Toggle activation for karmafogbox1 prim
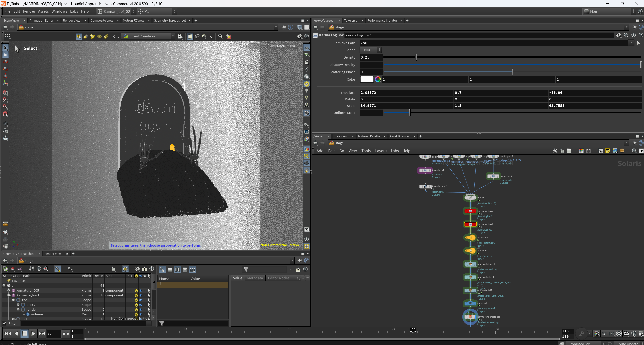 (x=136, y=295)
